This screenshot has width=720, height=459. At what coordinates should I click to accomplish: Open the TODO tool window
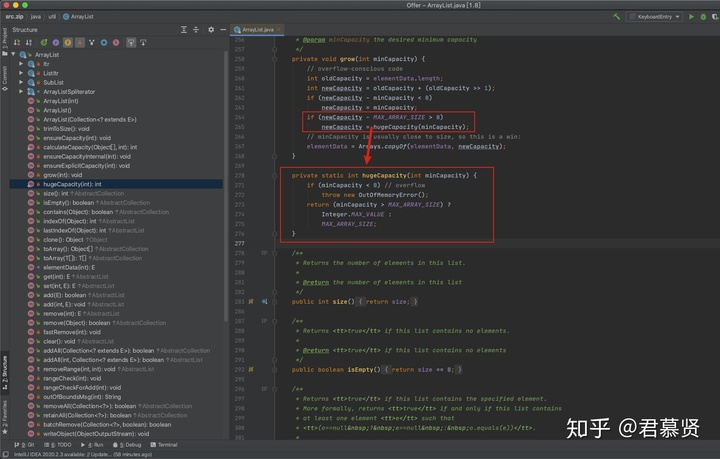[58, 445]
